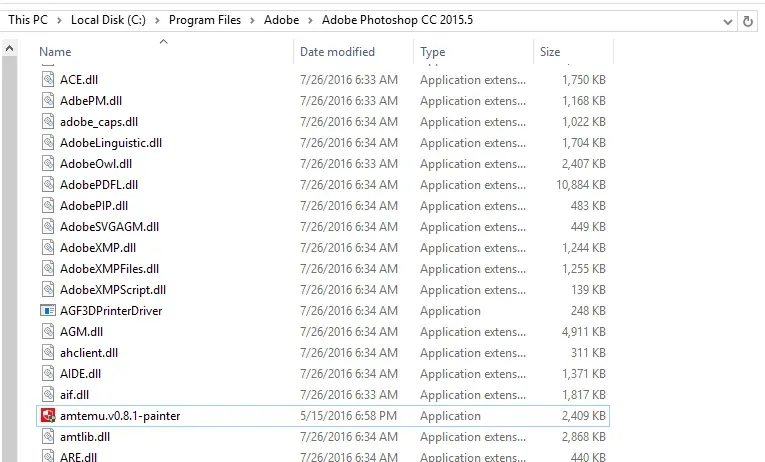Image resolution: width=765 pixels, height=462 pixels.
Task: Select AdobeOwl.dll file name
Action: [x=96, y=163]
